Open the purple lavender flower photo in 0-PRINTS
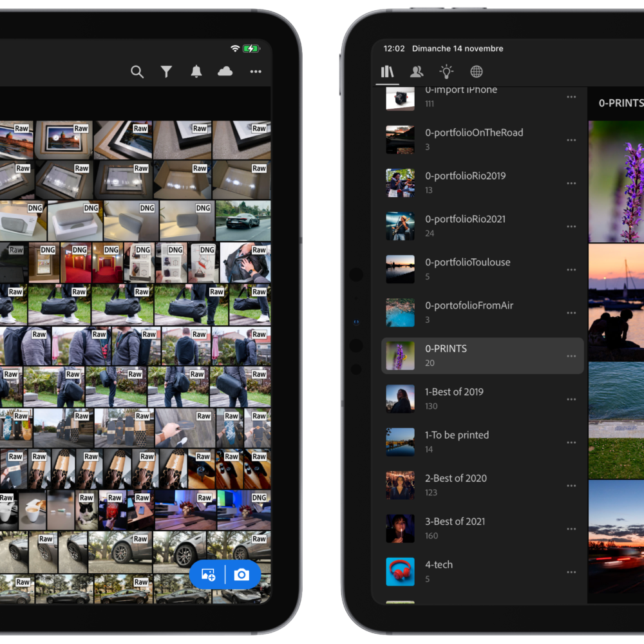644x644 pixels. (616, 182)
